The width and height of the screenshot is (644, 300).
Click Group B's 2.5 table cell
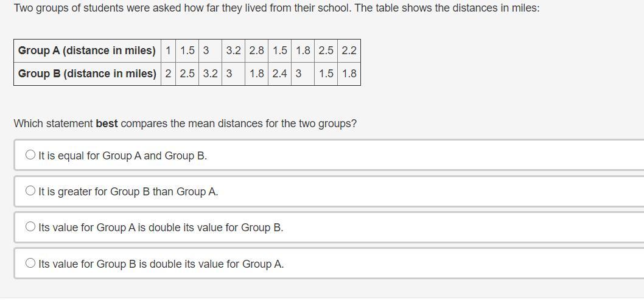point(187,74)
